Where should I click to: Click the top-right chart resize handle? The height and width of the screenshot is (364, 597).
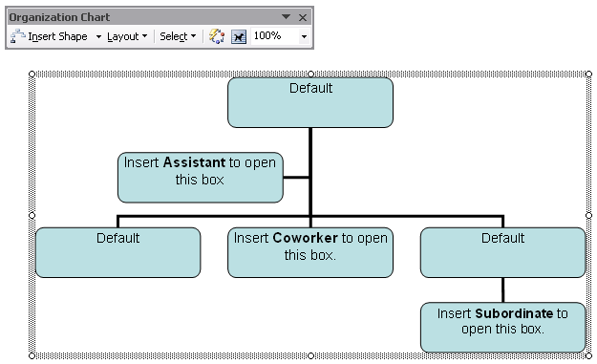click(x=589, y=74)
